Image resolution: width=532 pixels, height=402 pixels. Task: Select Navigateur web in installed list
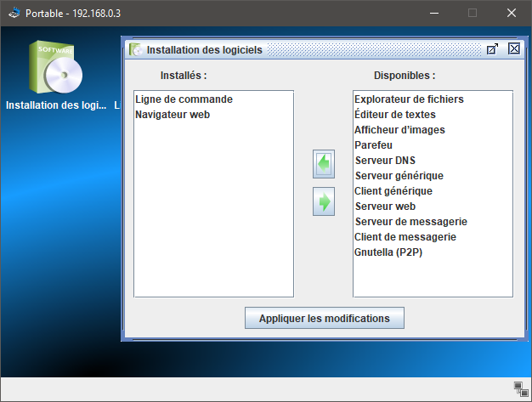point(173,115)
